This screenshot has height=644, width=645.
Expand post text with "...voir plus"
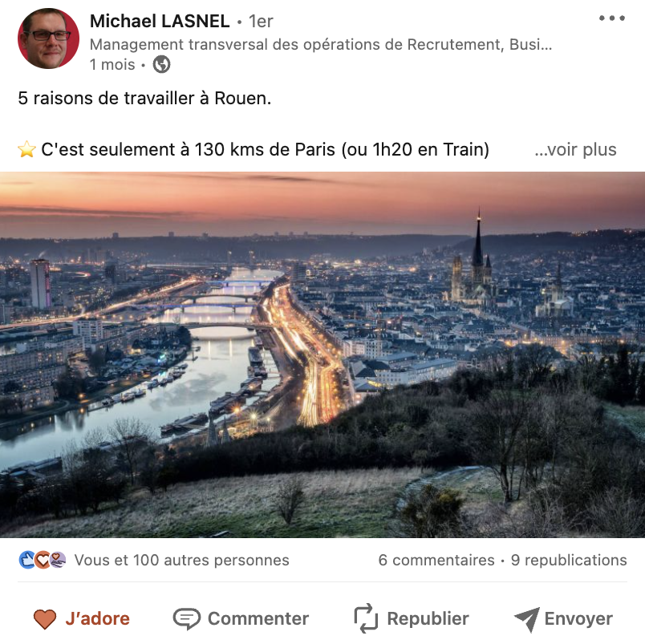[x=575, y=149]
